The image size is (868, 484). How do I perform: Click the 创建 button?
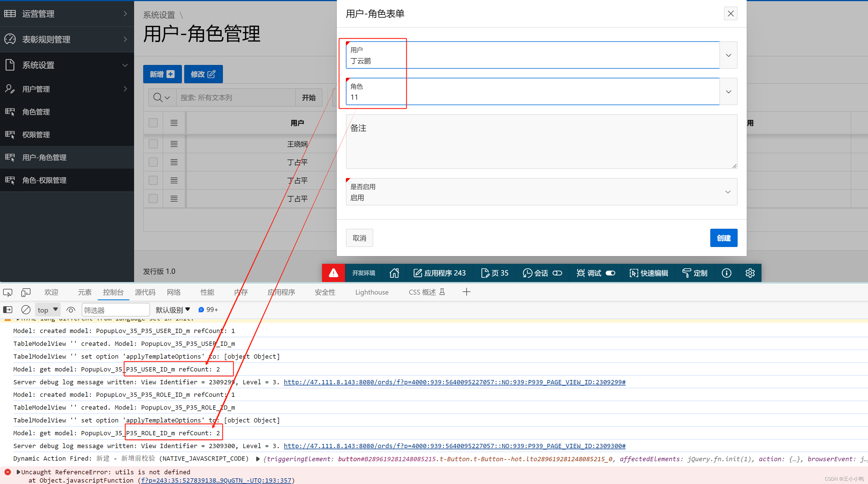coord(723,238)
